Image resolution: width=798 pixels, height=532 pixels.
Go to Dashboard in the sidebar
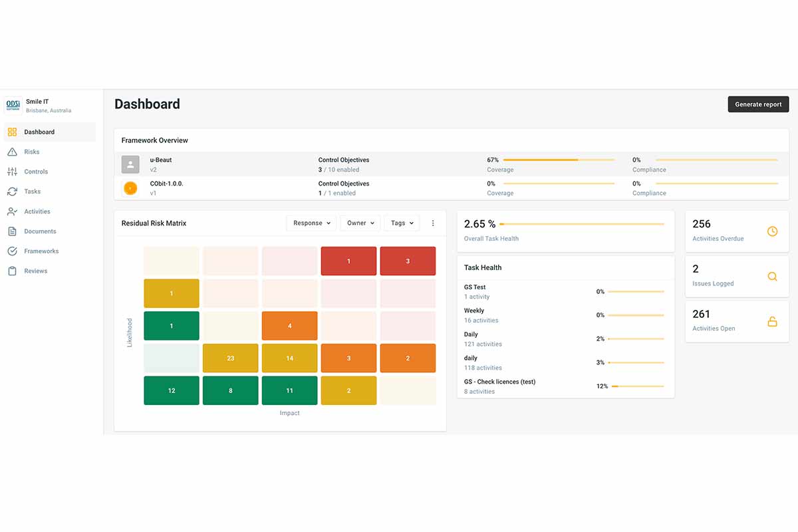[x=50, y=132]
